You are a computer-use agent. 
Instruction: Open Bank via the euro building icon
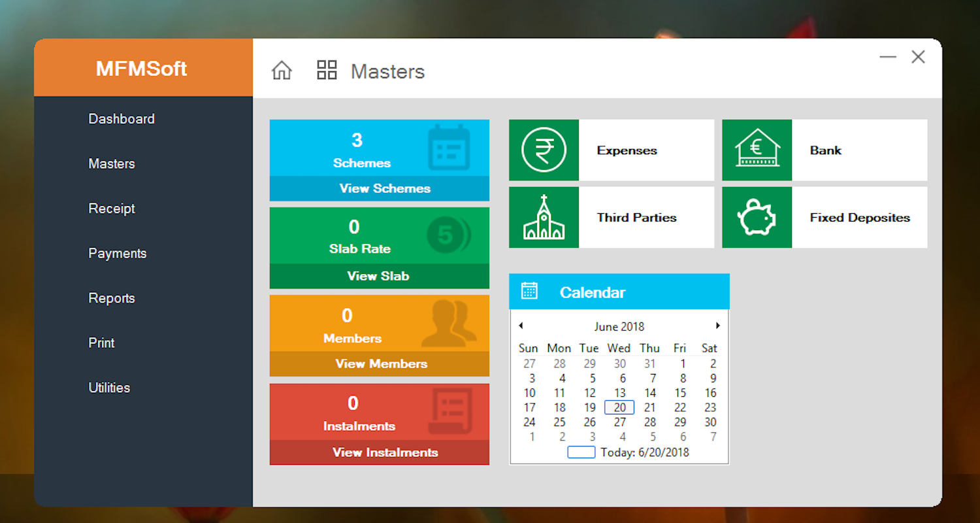click(757, 150)
